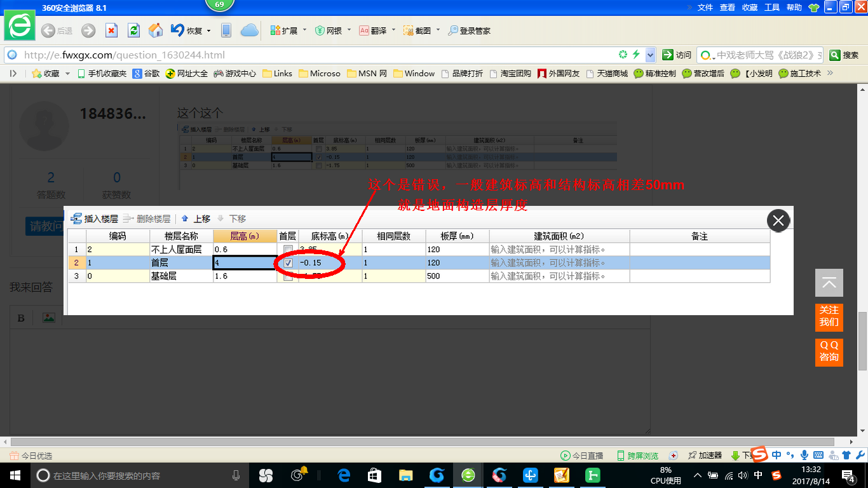
Task: Toggle the 首层 checkbox in the 首层 row
Action: (288, 263)
